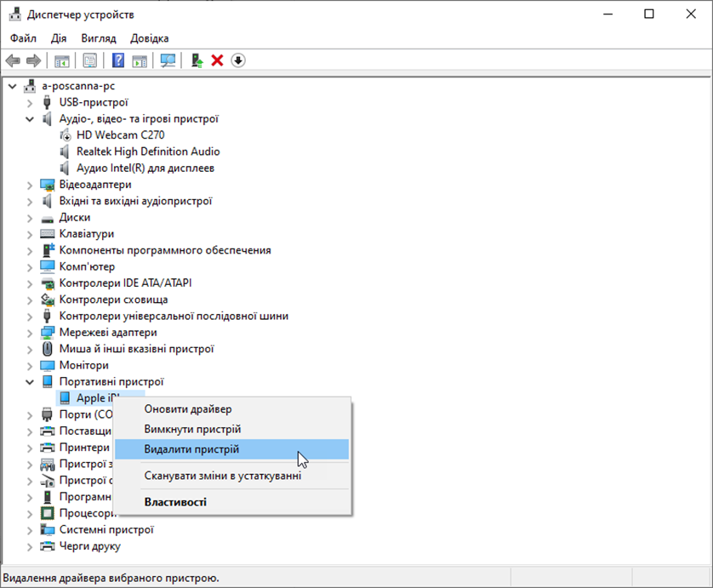Click the Мережеві адаптери network icon
Image resolution: width=713 pixels, height=588 pixels.
pyautogui.click(x=48, y=333)
